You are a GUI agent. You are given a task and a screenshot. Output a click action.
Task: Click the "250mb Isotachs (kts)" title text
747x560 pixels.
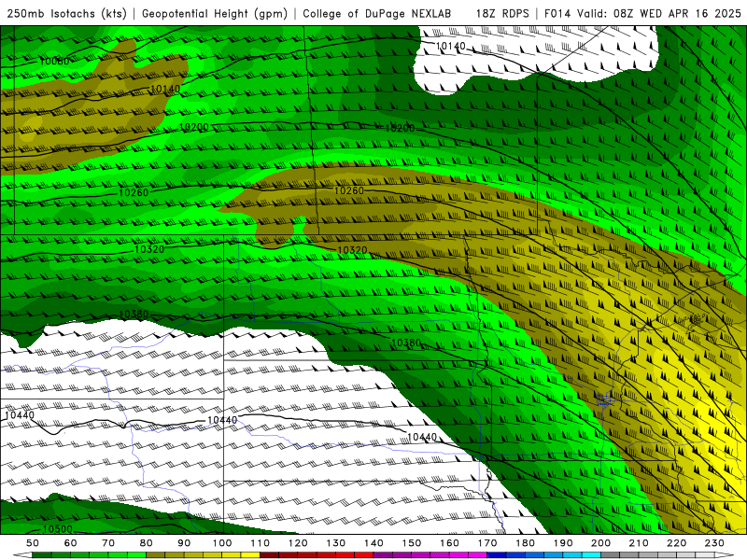66,13
